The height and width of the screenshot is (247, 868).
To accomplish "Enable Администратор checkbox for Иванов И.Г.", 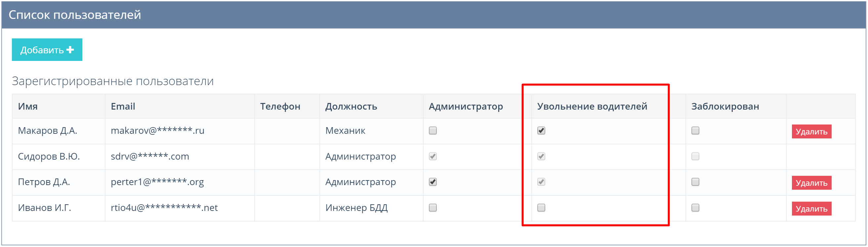I will [433, 208].
